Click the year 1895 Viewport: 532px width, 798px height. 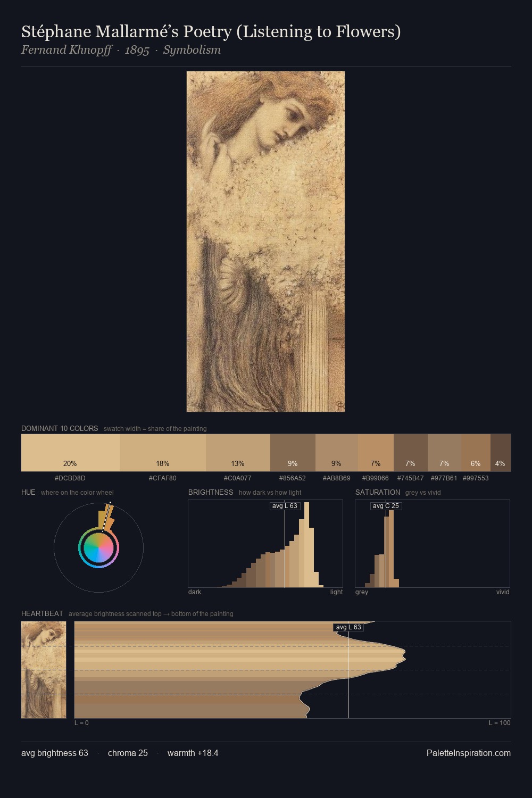(137, 50)
